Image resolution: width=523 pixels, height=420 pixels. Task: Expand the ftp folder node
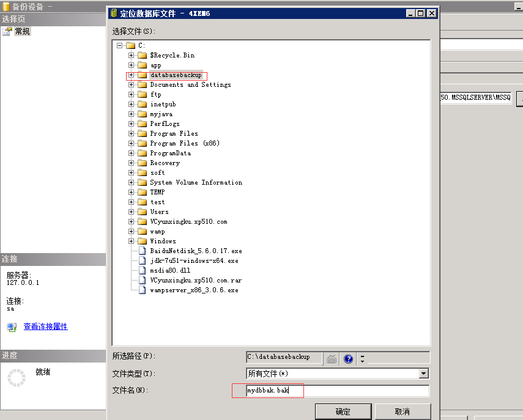(131, 94)
